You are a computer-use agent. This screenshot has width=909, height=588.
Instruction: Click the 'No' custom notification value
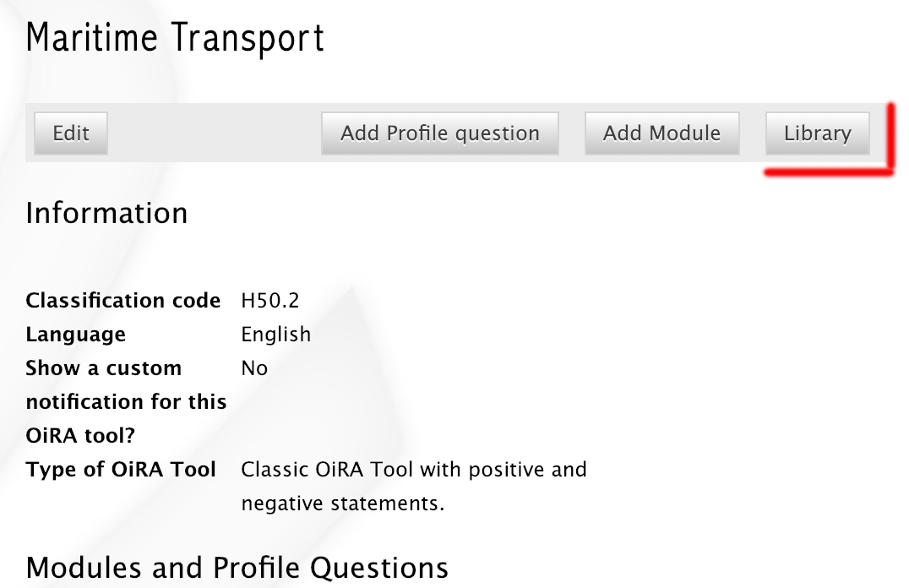253,368
